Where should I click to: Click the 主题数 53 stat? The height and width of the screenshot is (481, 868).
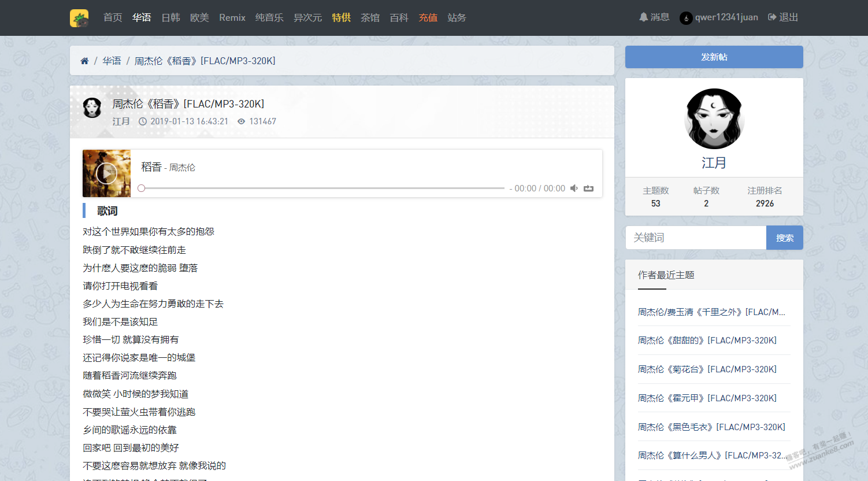[656, 197]
